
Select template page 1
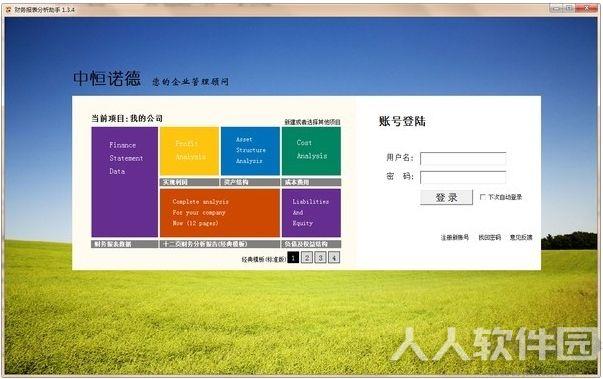[293, 258]
